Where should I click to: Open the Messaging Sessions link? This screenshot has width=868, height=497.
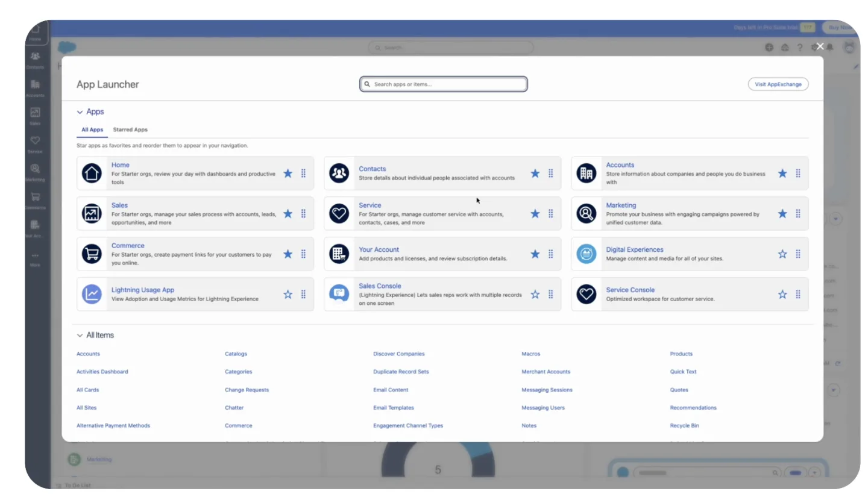coord(547,390)
